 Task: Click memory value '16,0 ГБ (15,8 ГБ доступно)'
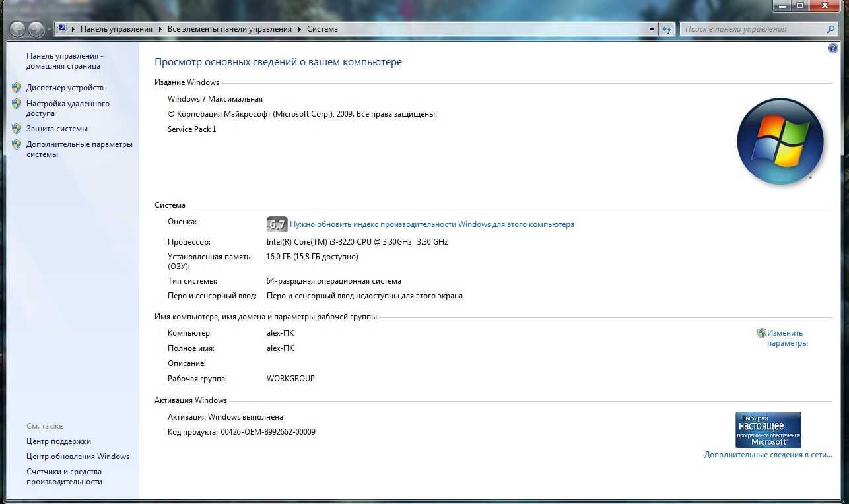312,257
